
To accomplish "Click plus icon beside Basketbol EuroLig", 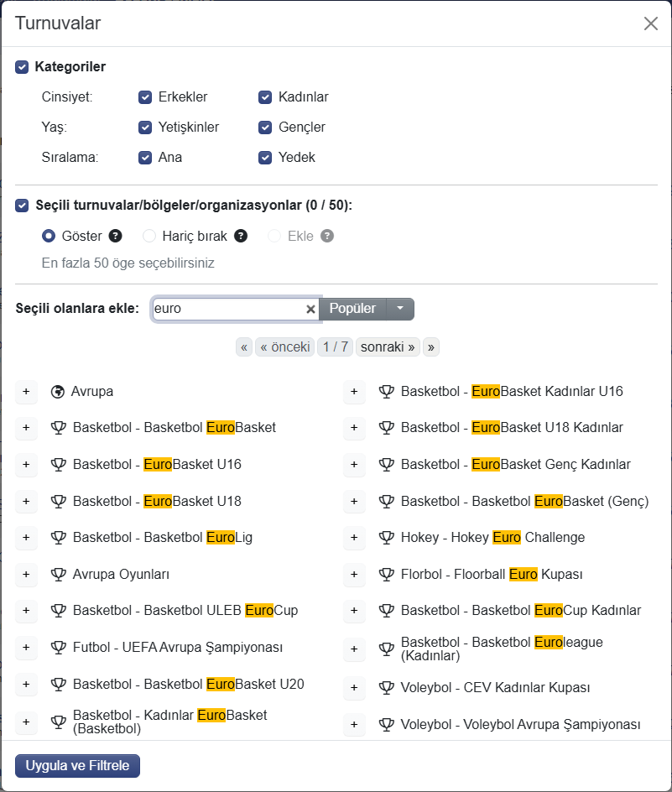I will tap(26, 538).
